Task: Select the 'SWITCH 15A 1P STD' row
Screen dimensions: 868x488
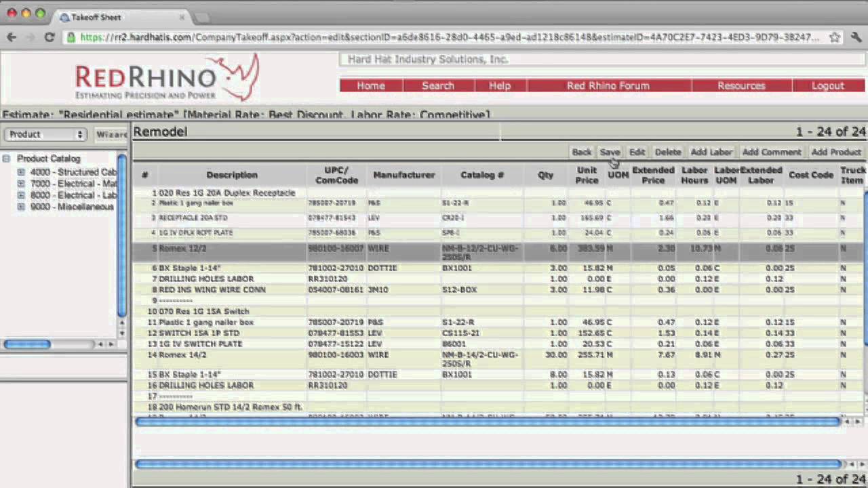Action: click(498, 333)
